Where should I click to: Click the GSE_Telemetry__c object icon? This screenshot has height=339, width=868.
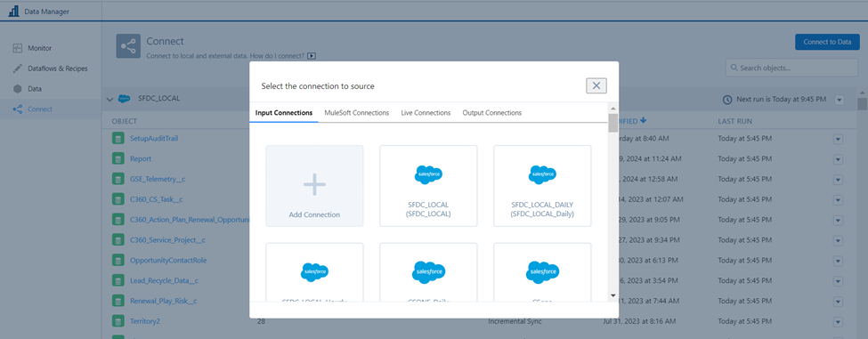118,179
